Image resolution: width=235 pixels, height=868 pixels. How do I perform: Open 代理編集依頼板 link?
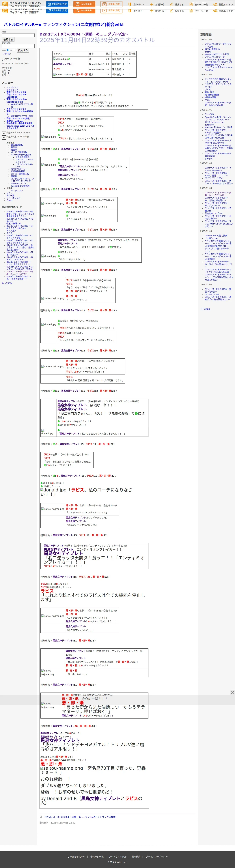point(18,171)
